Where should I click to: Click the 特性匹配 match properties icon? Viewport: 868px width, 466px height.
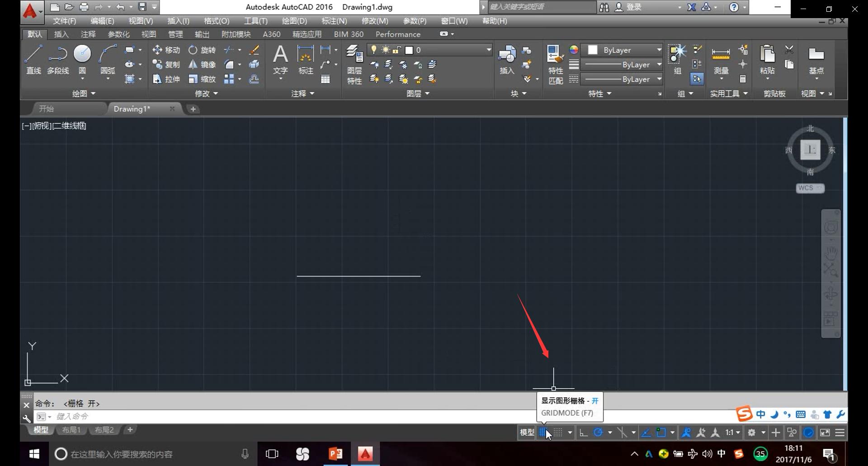pyautogui.click(x=555, y=64)
